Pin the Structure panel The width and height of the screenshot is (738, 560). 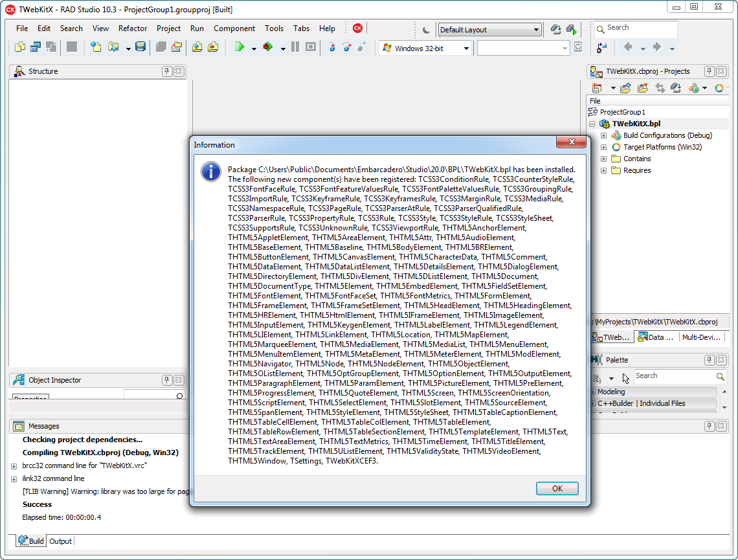click(166, 71)
